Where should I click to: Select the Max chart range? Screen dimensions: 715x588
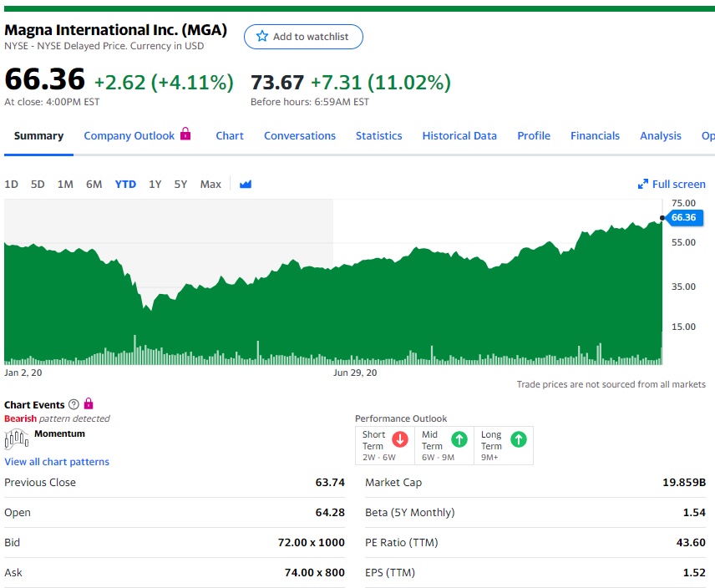210,184
